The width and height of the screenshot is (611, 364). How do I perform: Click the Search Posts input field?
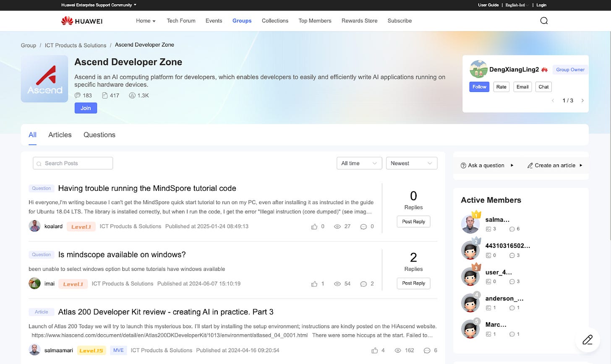point(73,163)
